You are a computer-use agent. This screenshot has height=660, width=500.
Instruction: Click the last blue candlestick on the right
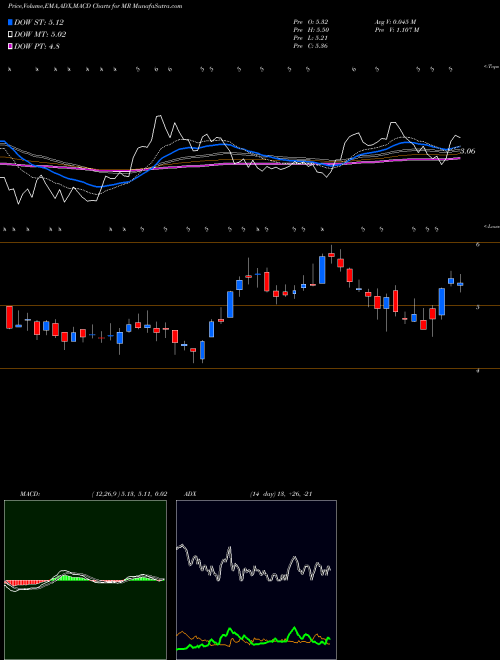point(460,284)
